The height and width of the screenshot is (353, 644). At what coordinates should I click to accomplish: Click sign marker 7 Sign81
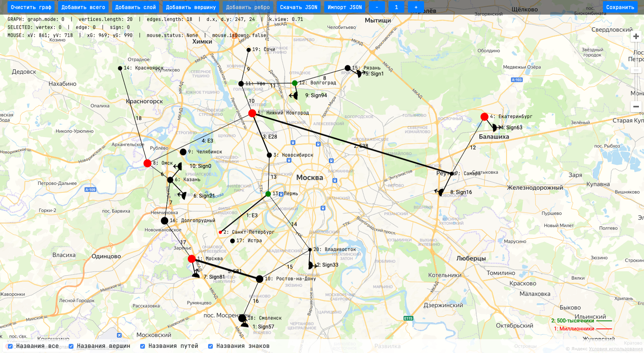[x=196, y=275]
